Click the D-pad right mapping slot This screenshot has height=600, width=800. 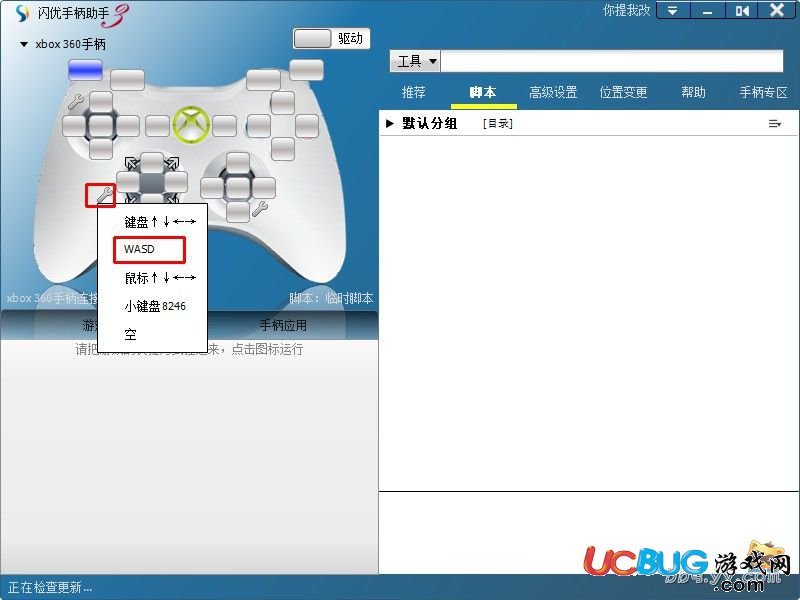tap(176, 182)
